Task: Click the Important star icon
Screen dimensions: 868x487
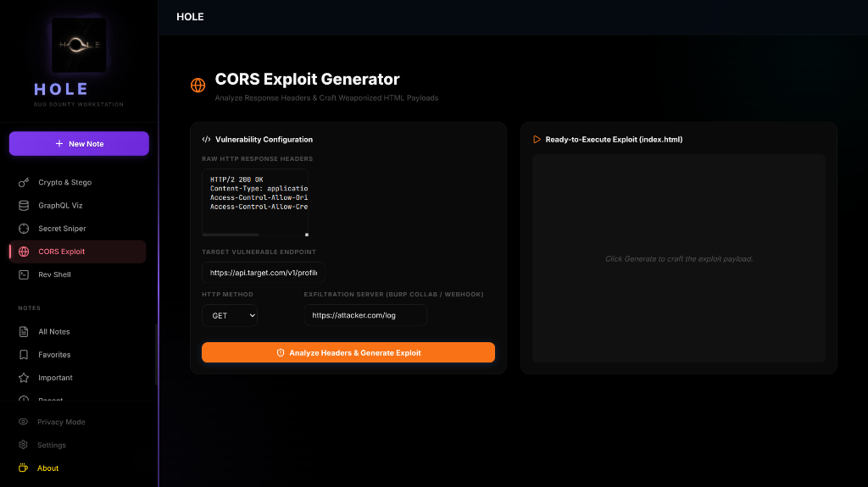Action: [x=24, y=378]
